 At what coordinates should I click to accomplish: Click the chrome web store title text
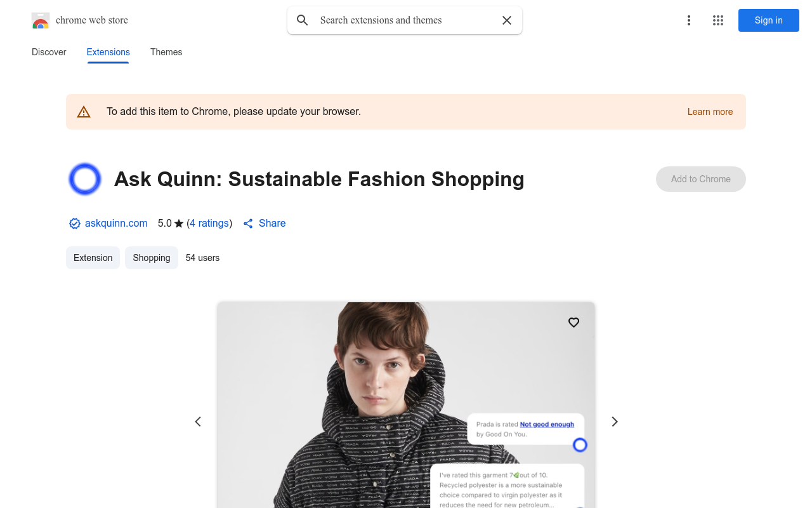pyautogui.click(x=92, y=20)
